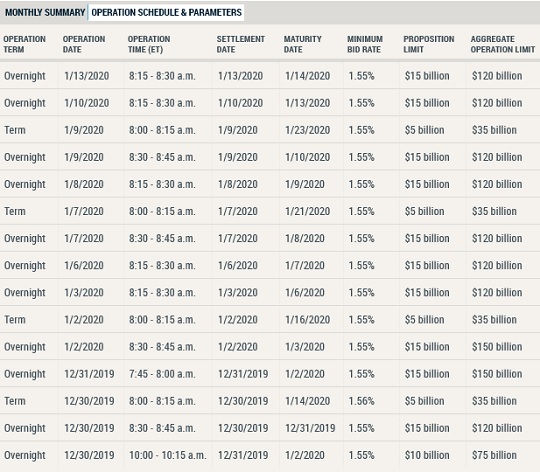Click settlement date 1/6/2020
Viewport: 540px width, 472px height.
pyautogui.click(x=238, y=265)
